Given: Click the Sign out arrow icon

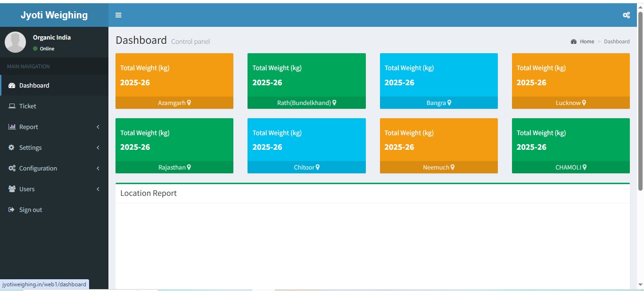Looking at the screenshot, I should (12, 210).
